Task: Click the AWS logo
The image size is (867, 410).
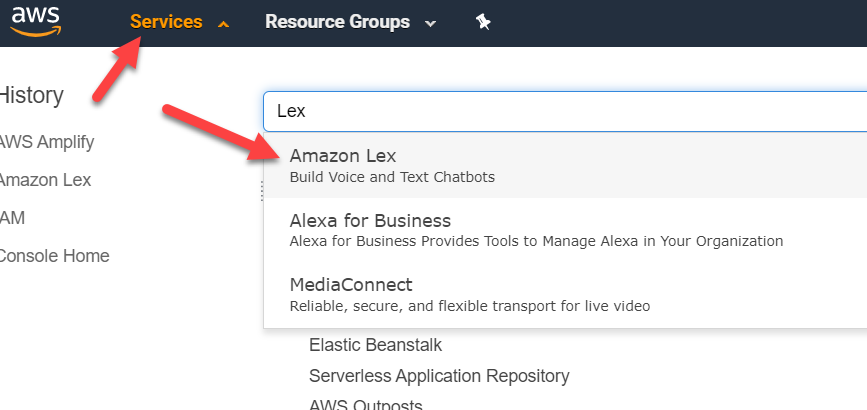Action: click(x=35, y=22)
